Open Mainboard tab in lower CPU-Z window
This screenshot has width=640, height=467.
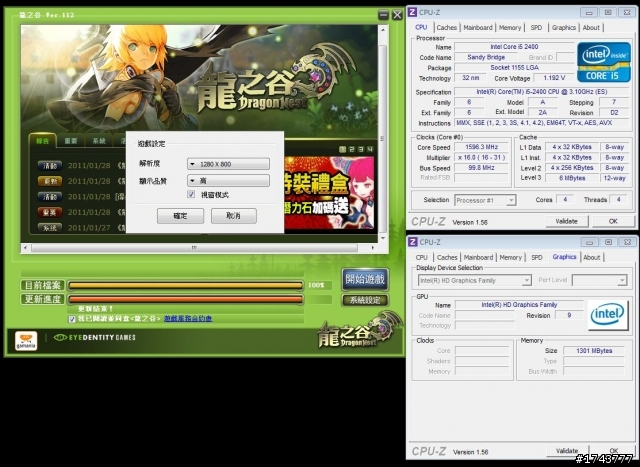pyautogui.click(x=478, y=258)
